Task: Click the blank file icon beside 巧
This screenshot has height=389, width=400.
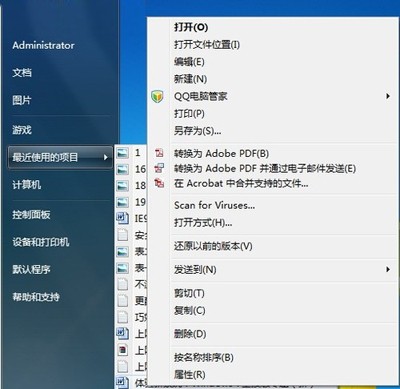Action: click(122, 317)
